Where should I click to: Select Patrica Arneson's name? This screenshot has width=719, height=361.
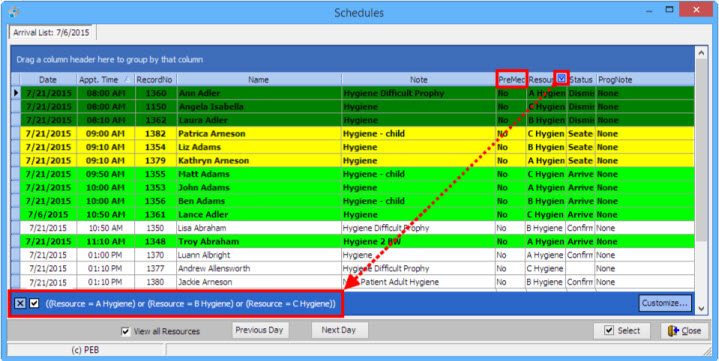click(212, 134)
